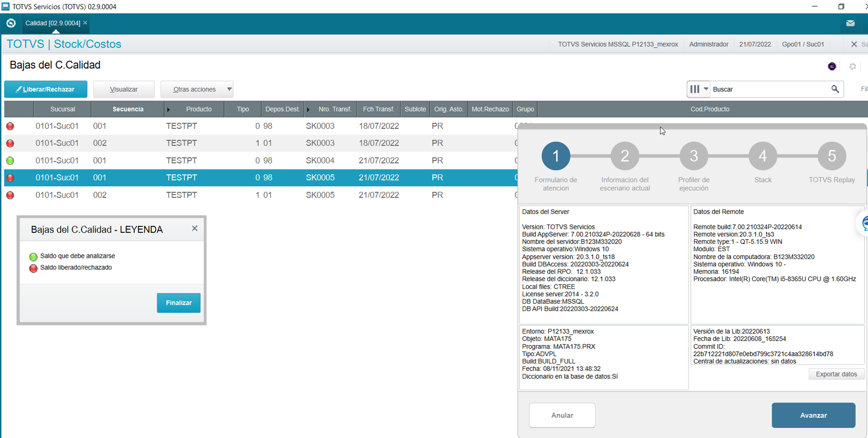Viewport: 868px width, 438px height.
Task: Click the Liberar/Rechazar button
Action: pyautogui.click(x=45, y=89)
